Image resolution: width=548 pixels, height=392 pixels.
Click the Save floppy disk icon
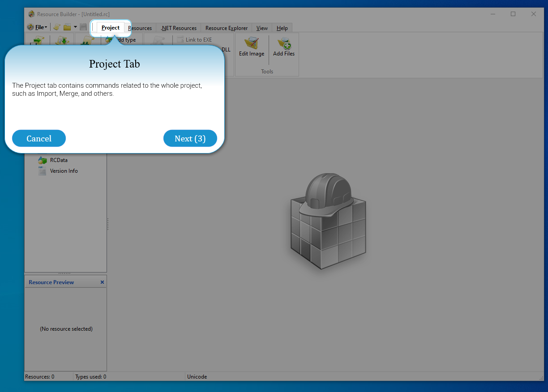coord(83,27)
